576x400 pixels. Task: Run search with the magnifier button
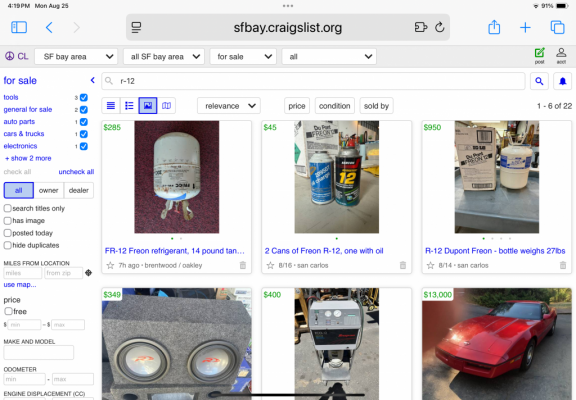tap(539, 81)
